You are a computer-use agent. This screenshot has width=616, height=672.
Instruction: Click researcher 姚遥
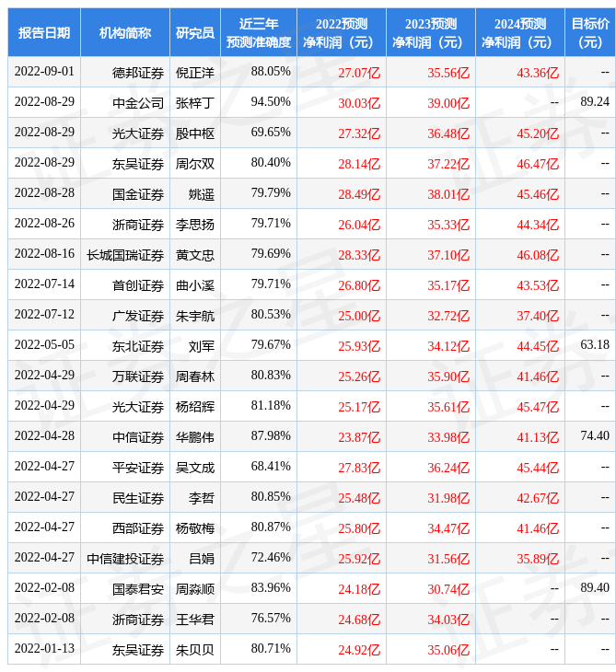202,194
